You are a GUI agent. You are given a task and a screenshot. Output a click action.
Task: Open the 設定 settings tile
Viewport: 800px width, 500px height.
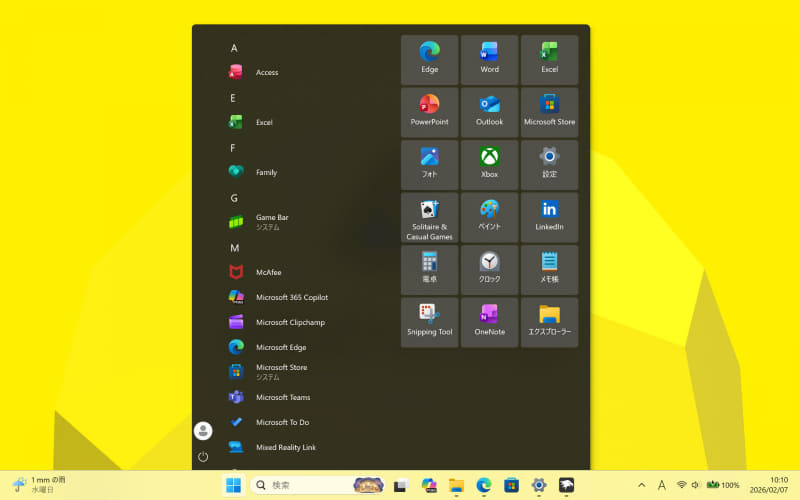click(x=549, y=165)
